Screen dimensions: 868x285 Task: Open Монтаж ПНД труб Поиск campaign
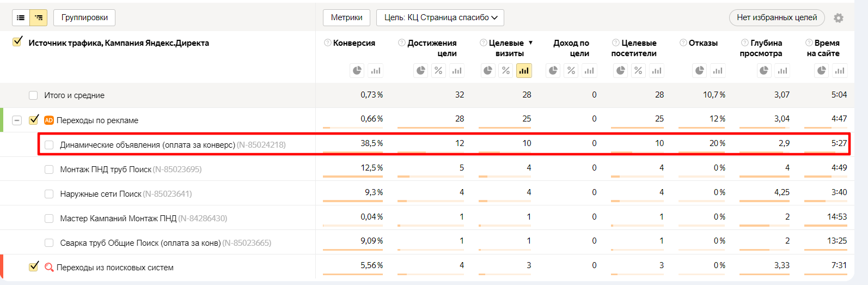106,169
